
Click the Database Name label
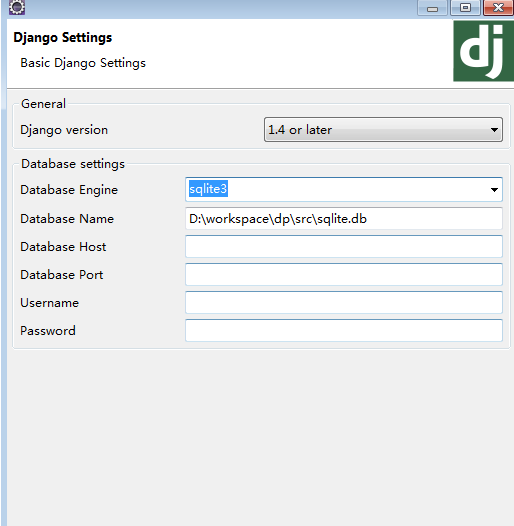point(67,219)
